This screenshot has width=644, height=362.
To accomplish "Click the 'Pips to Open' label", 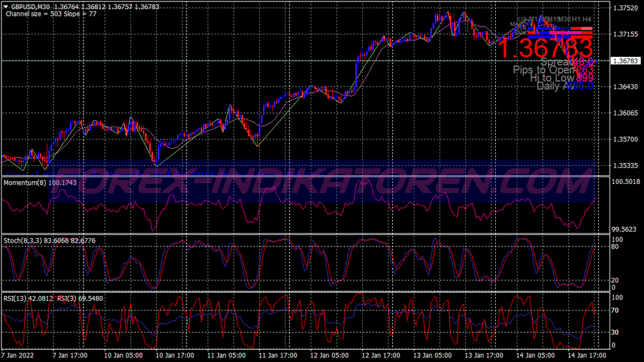I will point(542,70).
